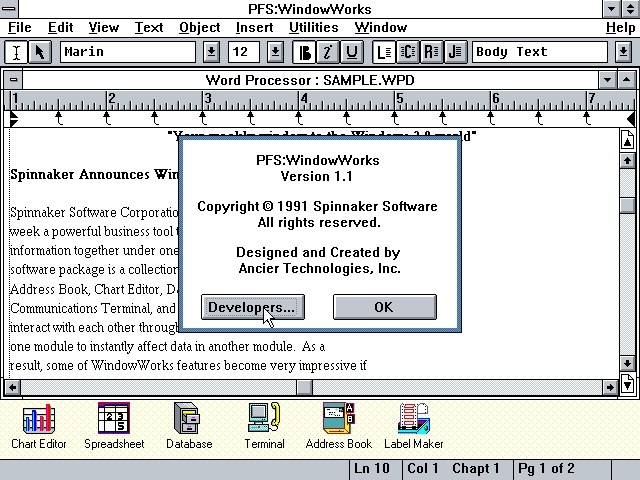
Task: Open the Address Book icon
Action: click(x=338, y=418)
